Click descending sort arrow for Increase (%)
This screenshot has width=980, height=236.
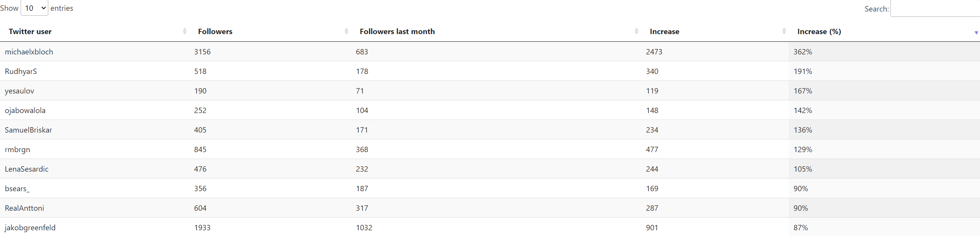coord(976,33)
